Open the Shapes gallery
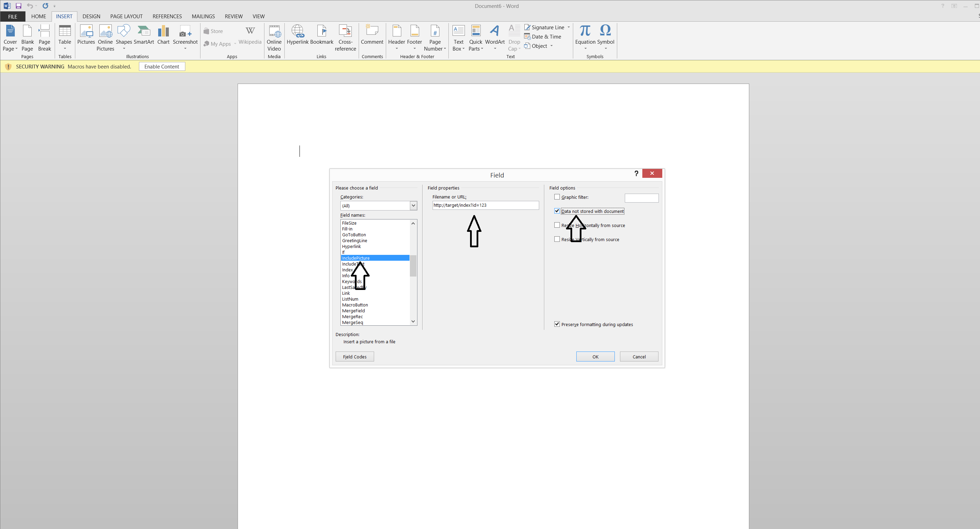The width and height of the screenshot is (980, 529). (x=124, y=38)
